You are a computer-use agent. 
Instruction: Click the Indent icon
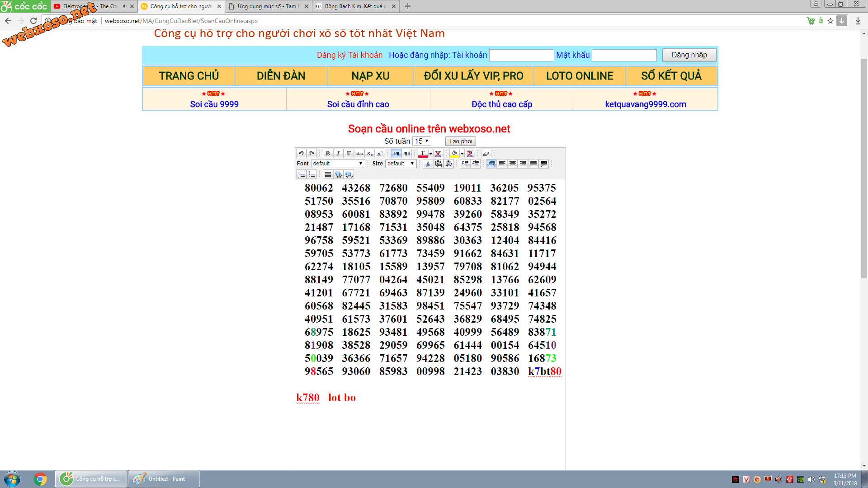[476, 164]
